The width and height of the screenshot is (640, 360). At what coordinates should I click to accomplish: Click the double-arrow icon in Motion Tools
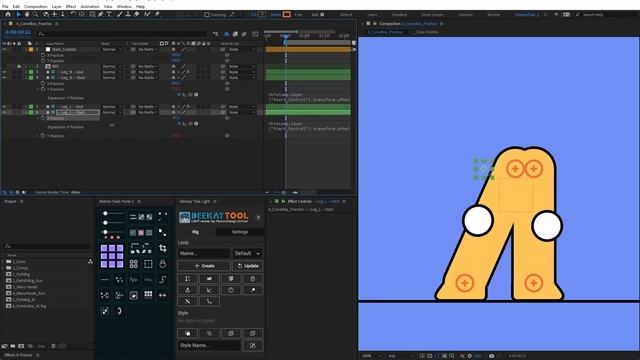click(x=162, y=295)
